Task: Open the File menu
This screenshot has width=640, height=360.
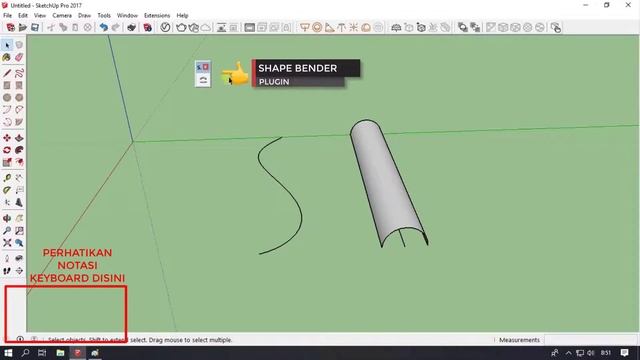Action: (7, 16)
